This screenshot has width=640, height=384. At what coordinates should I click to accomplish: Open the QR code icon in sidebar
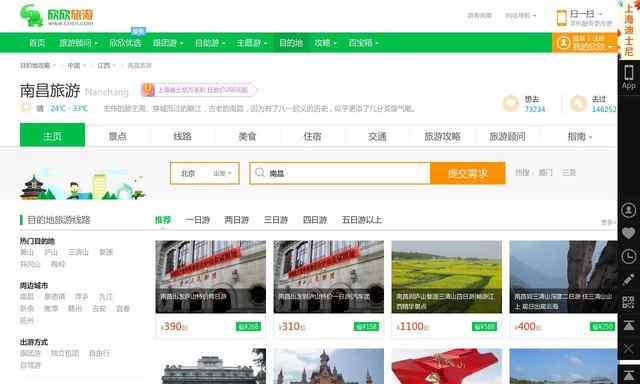[x=629, y=302]
